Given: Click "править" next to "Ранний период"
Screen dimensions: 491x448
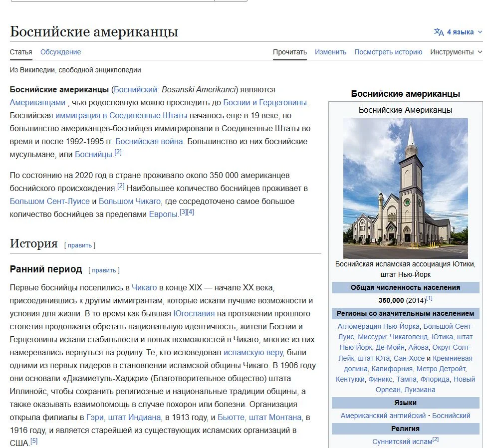Looking at the screenshot, I should (104, 270).
